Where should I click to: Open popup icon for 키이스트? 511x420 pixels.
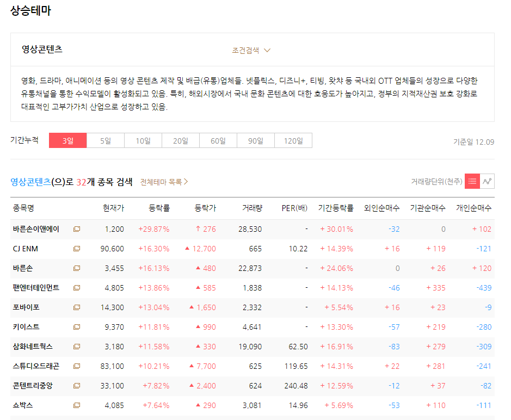pos(77,327)
